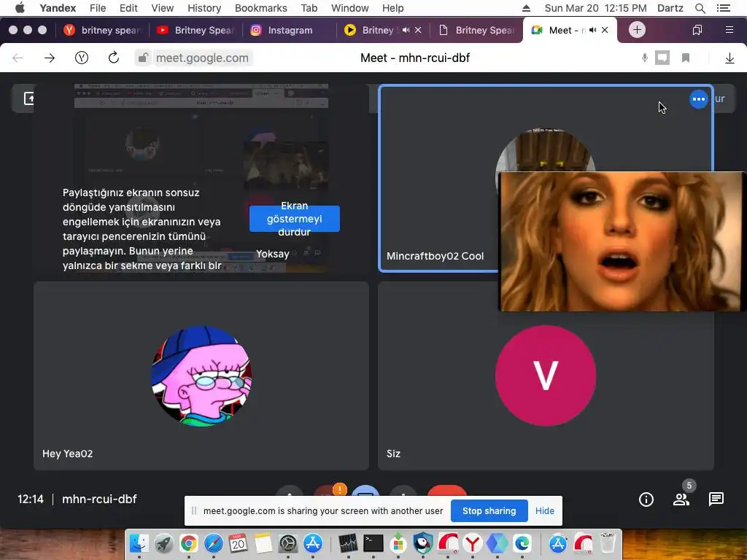The height and width of the screenshot is (560, 747).
Task: Switch to the britney spears search tab
Action: click(x=103, y=30)
